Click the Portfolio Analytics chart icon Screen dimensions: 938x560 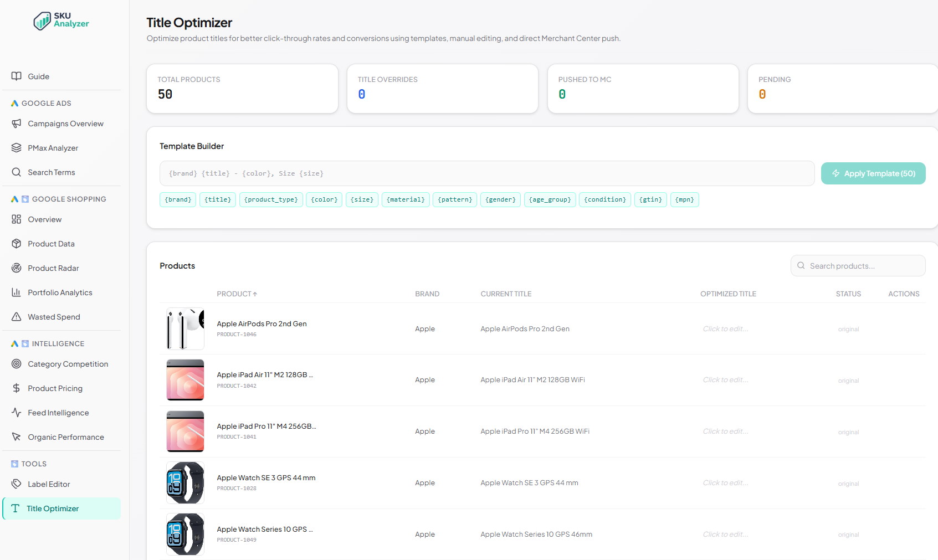[x=17, y=292]
